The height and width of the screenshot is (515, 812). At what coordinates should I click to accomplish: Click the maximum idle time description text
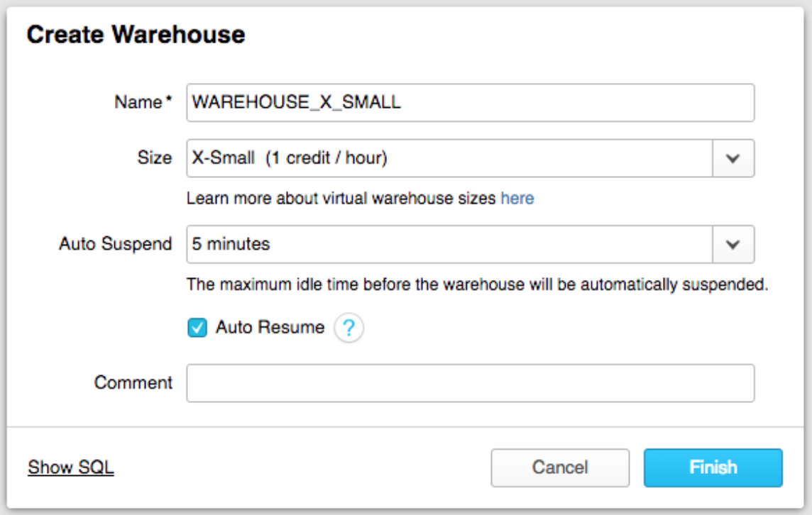click(477, 285)
